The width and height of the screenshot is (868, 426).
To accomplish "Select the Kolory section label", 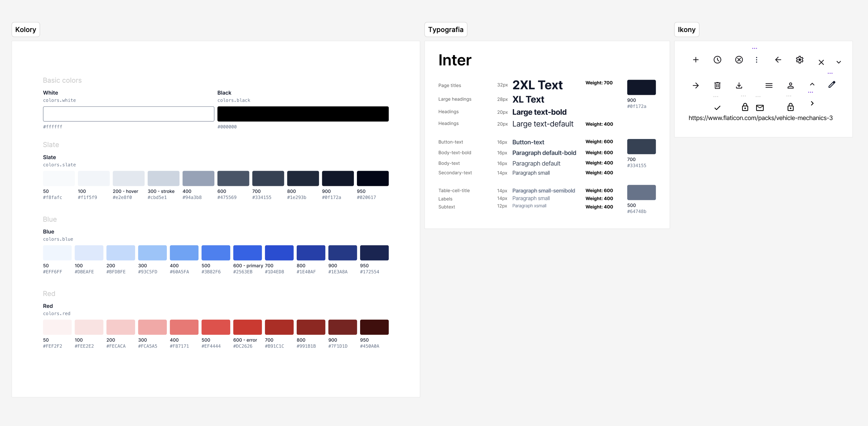I will pos(25,30).
